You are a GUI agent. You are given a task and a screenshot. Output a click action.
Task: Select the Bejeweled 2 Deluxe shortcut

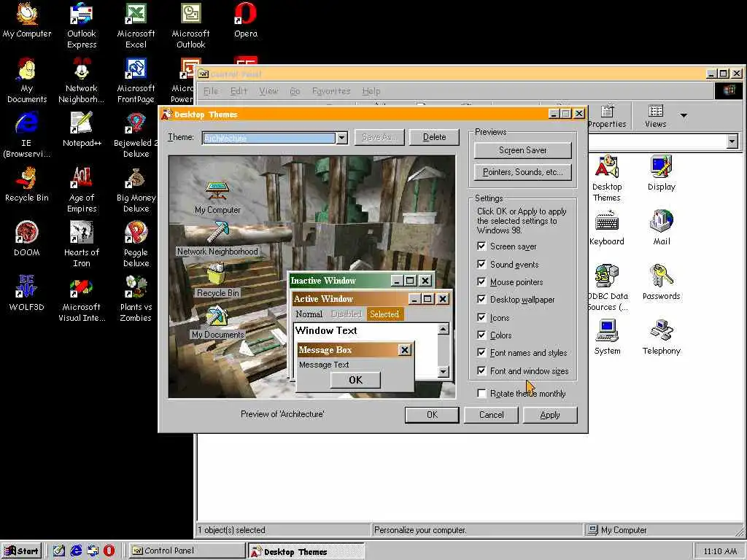coord(136,135)
